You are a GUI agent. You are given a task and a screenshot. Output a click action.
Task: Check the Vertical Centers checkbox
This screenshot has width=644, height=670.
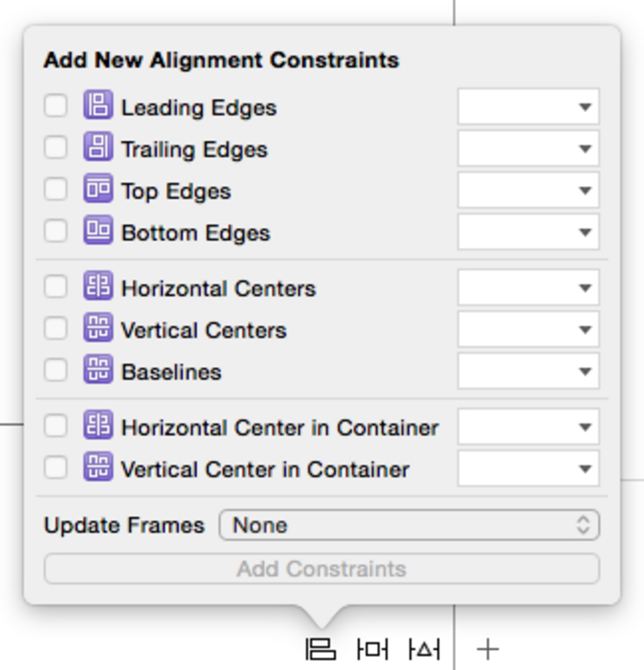coord(55,328)
